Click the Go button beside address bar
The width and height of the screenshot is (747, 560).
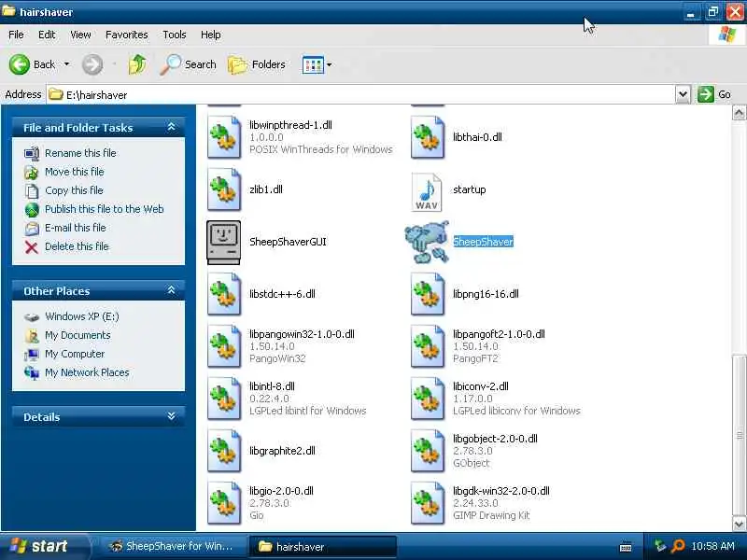coord(714,94)
